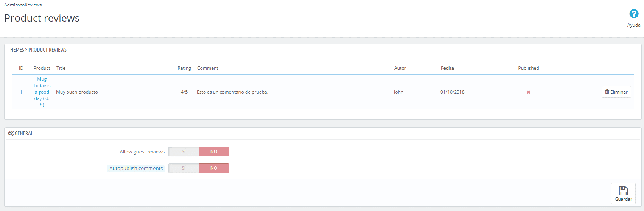
Task: Click the Themes breadcrumb text
Action: pos(16,50)
